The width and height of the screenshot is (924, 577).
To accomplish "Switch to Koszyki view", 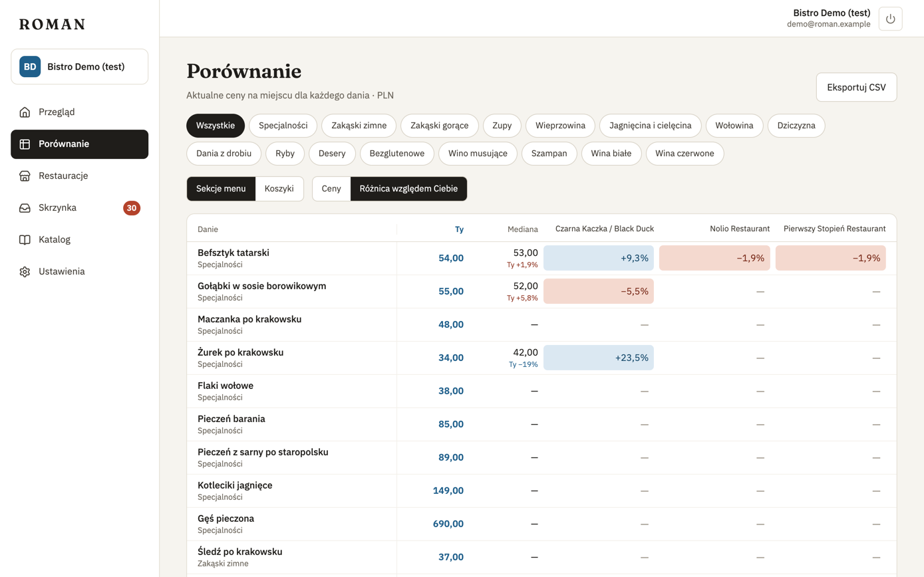I will [x=279, y=189].
